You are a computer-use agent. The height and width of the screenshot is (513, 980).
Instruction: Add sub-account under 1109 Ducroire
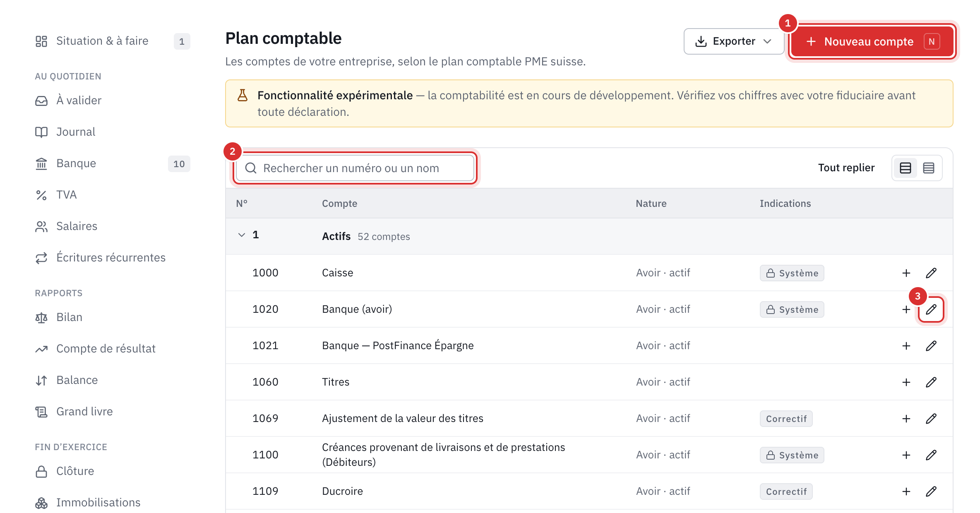tap(906, 491)
